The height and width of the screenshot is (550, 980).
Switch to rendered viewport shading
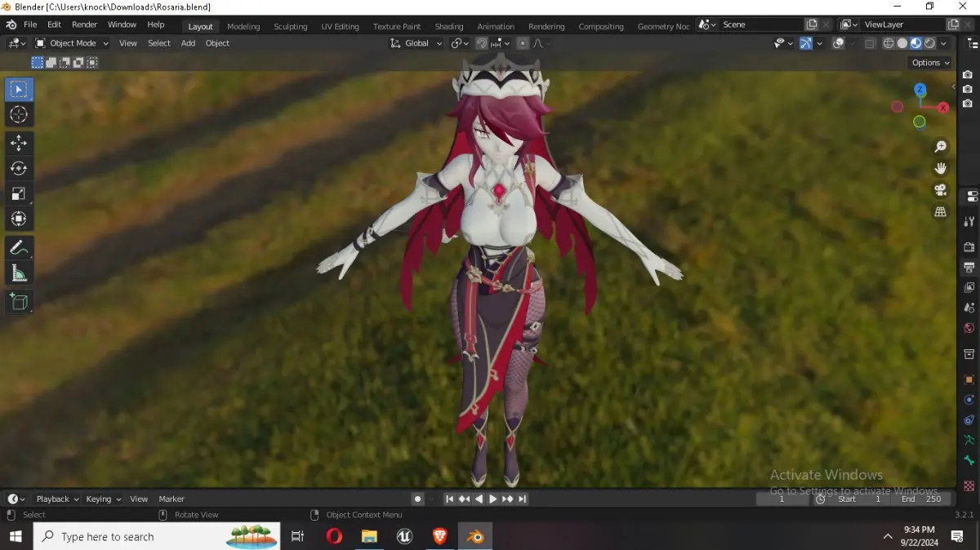pos(929,43)
